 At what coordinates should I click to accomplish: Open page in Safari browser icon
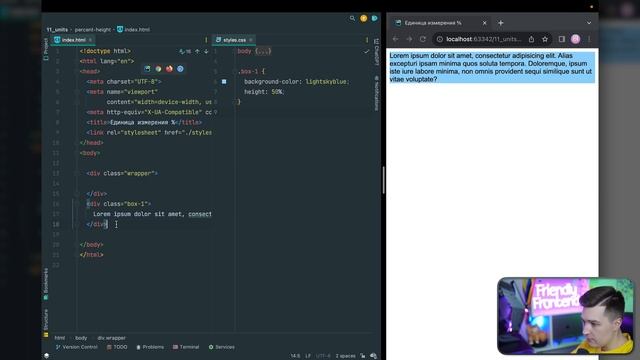click(x=180, y=69)
